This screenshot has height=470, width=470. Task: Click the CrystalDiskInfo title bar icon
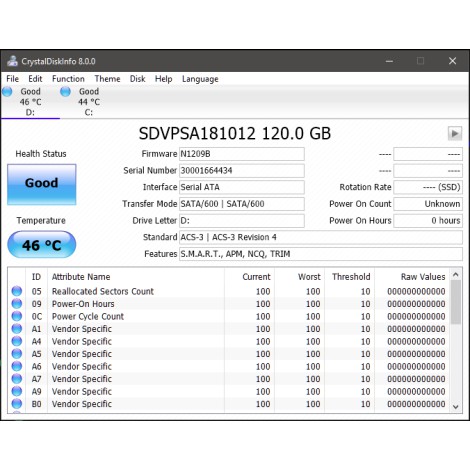(x=13, y=61)
